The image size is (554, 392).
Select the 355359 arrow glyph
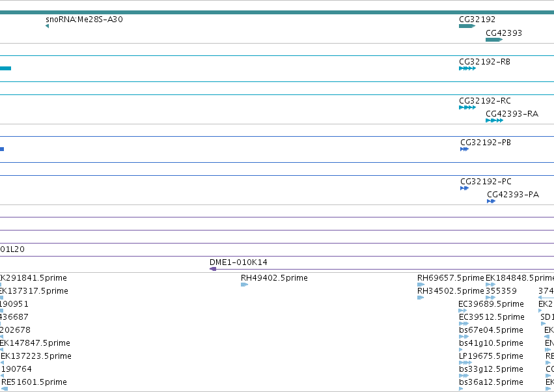490,298
